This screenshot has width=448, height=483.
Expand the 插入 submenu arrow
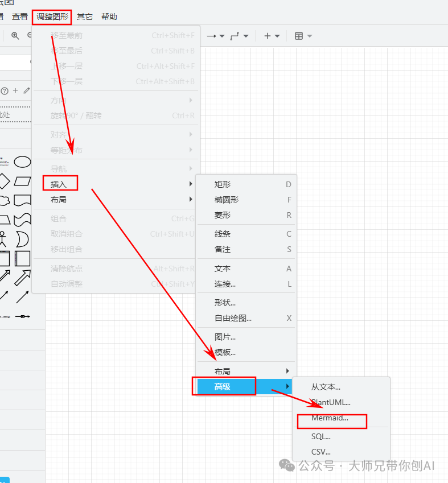[191, 184]
